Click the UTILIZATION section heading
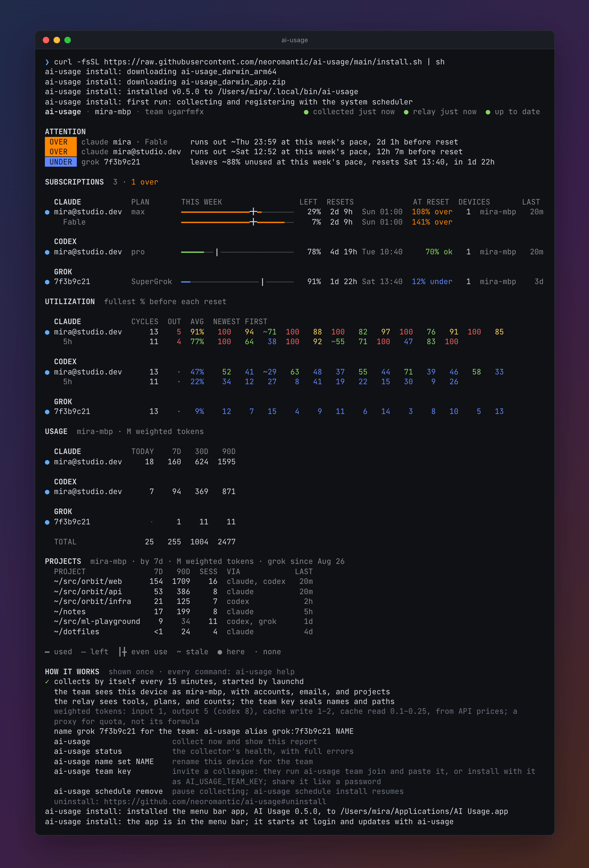 pyautogui.click(x=70, y=302)
